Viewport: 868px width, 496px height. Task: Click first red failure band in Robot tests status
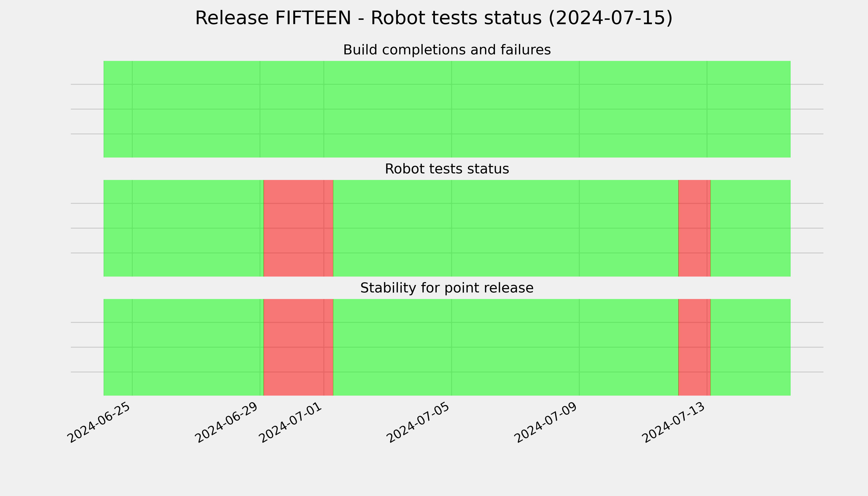point(298,228)
